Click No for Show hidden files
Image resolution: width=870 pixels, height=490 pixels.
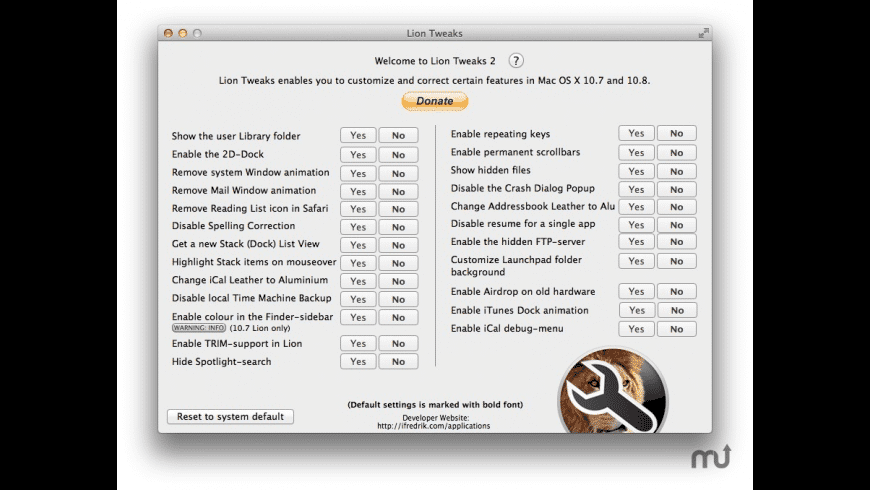pos(676,171)
